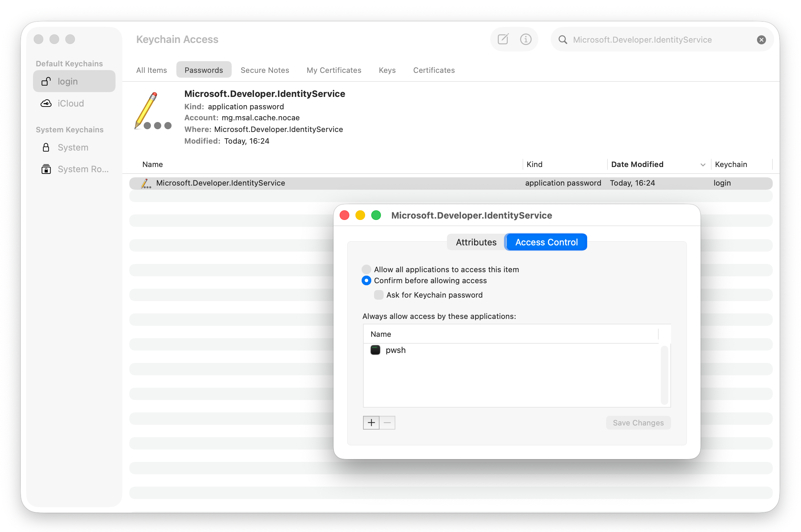Click the Default Keychains sidebar heading
This screenshot has width=801, height=532.
[x=69, y=64]
